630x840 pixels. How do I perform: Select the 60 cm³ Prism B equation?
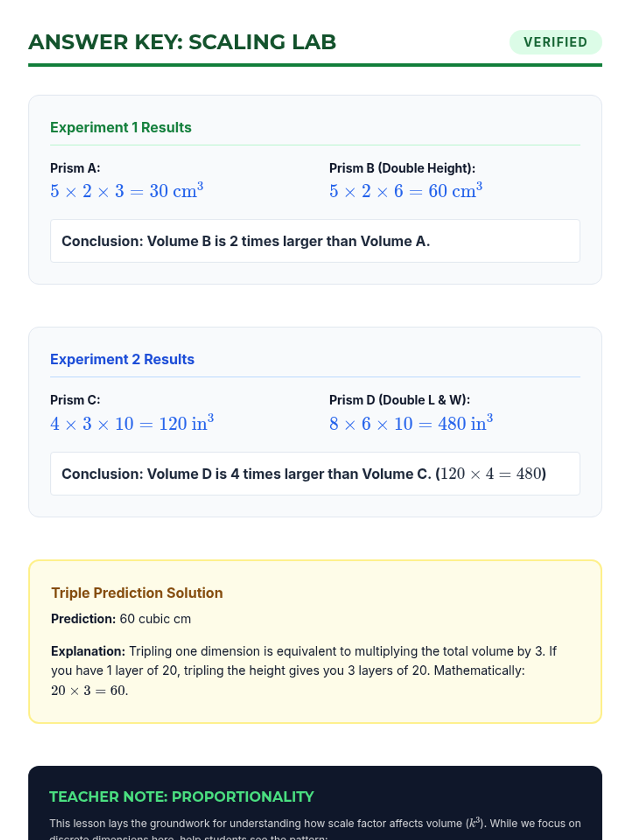coord(406,191)
